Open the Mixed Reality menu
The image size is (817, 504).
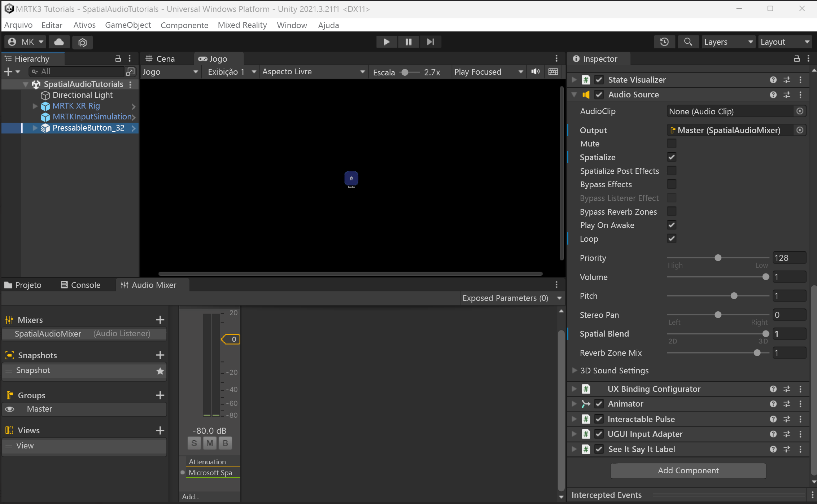tap(242, 25)
